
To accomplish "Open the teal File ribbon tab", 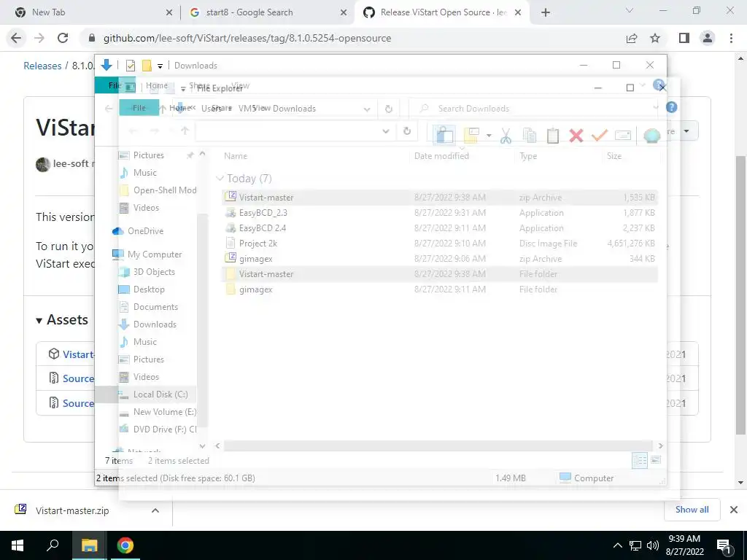I will click(x=139, y=108).
